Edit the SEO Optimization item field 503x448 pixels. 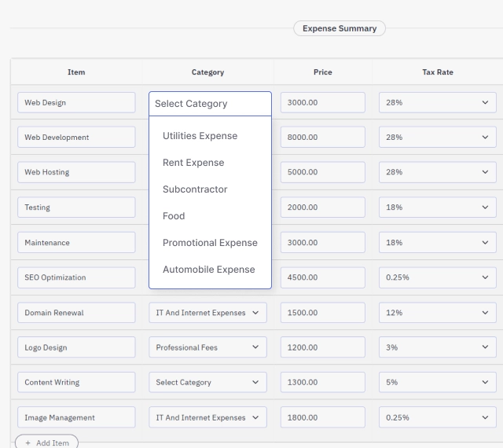point(76,277)
